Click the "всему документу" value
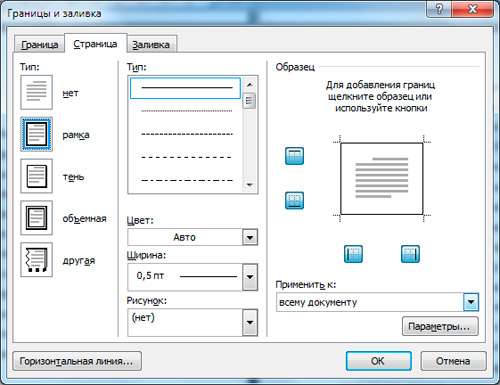 (318, 302)
